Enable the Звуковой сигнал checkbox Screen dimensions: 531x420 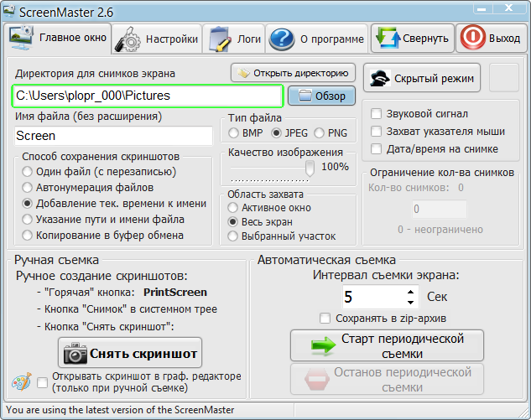point(377,113)
